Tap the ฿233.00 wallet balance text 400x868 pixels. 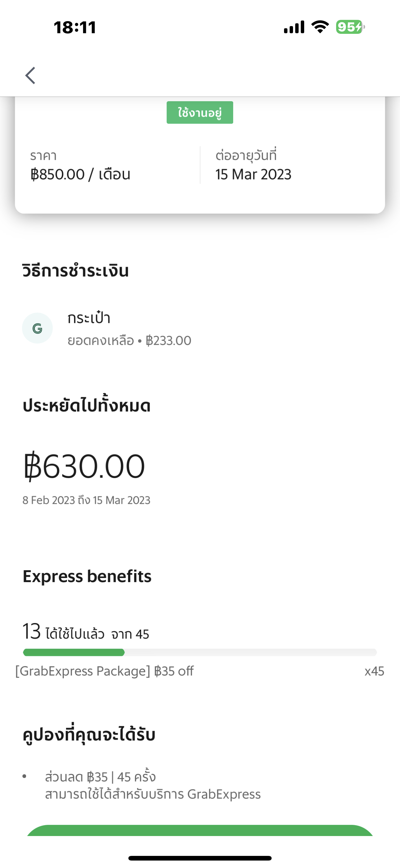[168, 341]
